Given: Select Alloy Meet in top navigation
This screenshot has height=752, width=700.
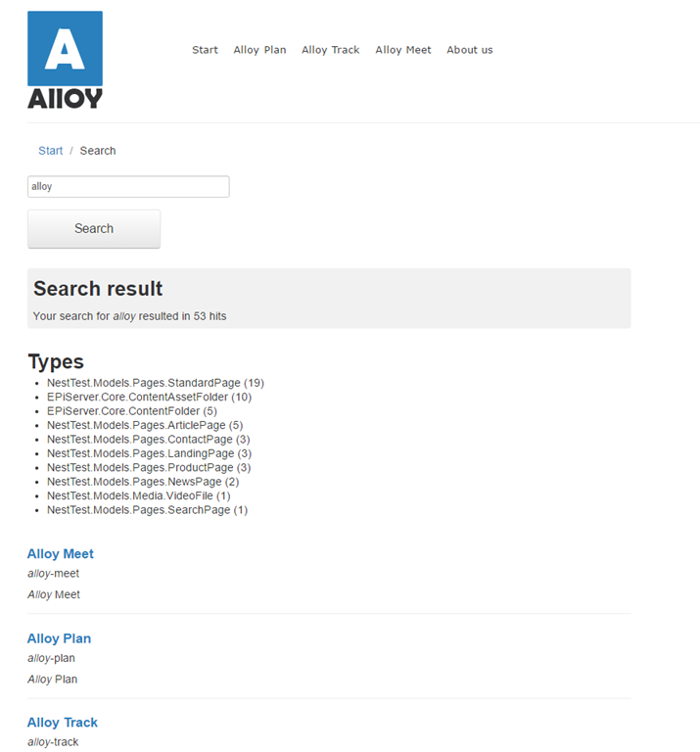Looking at the screenshot, I should pyautogui.click(x=402, y=50).
